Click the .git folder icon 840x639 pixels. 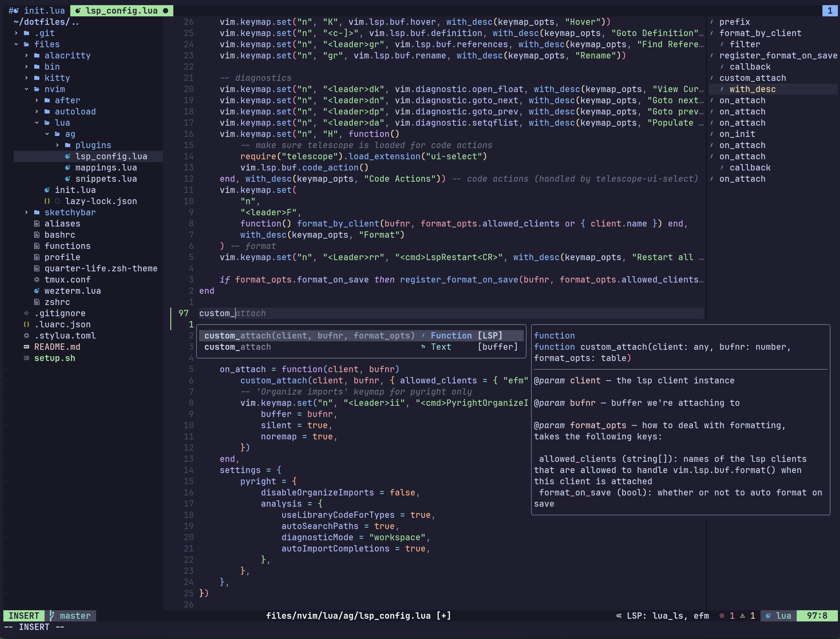(x=27, y=33)
